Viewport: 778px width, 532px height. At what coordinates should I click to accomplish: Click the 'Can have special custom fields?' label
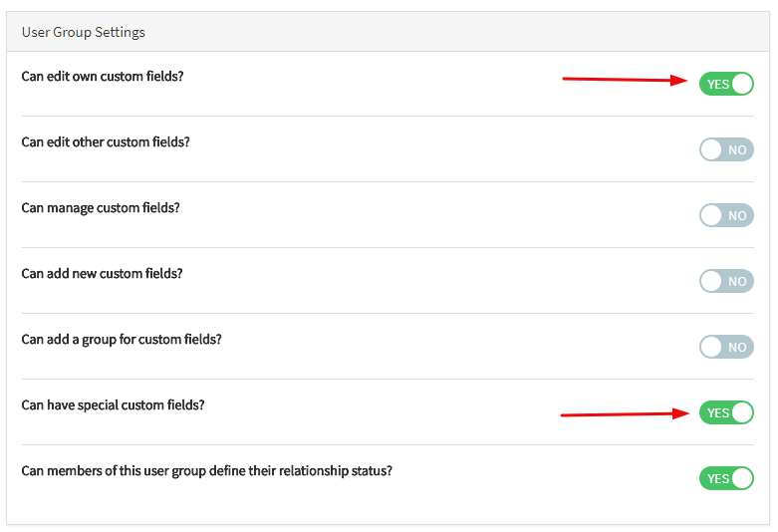tap(113, 405)
